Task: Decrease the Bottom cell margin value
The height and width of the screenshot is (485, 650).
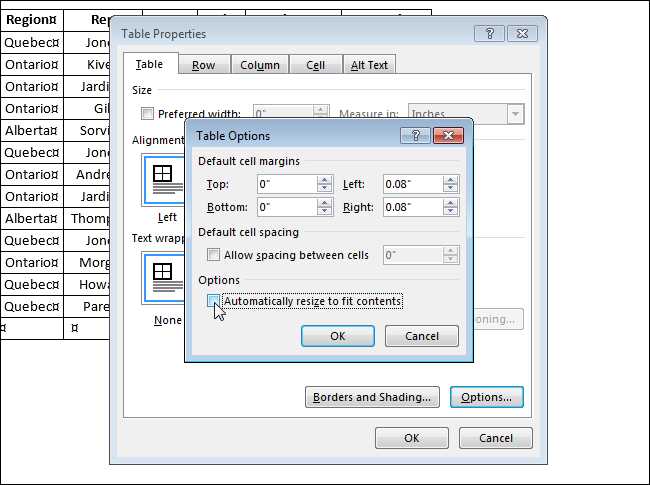Action: [325, 211]
